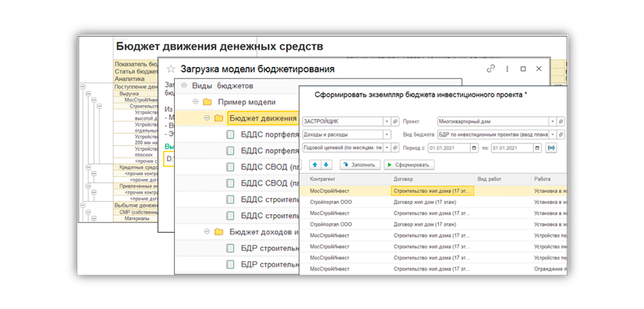The height and width of the screenshot is (309, 644).
Task: Click the Многоквартирный дом project field
Action: click(x=494, y=122)
